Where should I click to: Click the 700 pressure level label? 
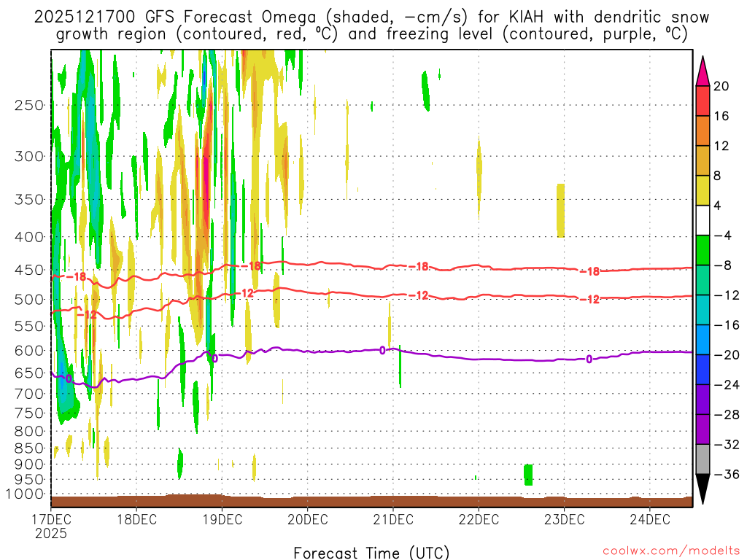29,394
